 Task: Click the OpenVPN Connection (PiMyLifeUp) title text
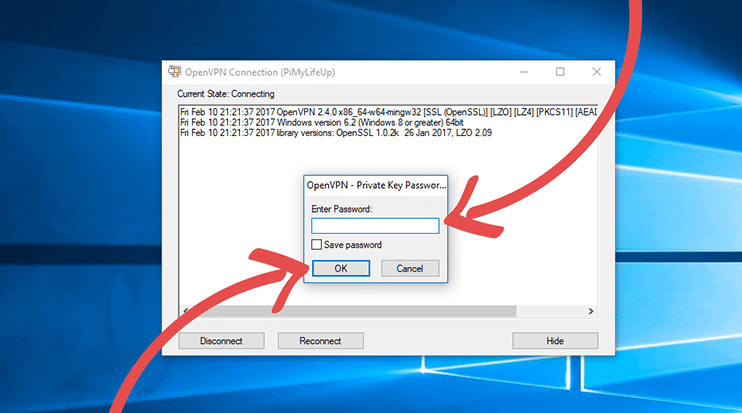click(260, 72)
